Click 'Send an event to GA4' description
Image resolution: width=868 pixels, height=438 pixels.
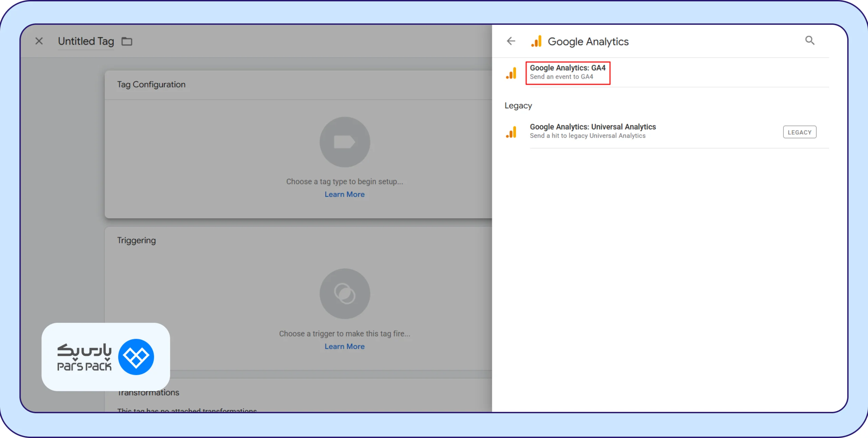tap(561, 77)
